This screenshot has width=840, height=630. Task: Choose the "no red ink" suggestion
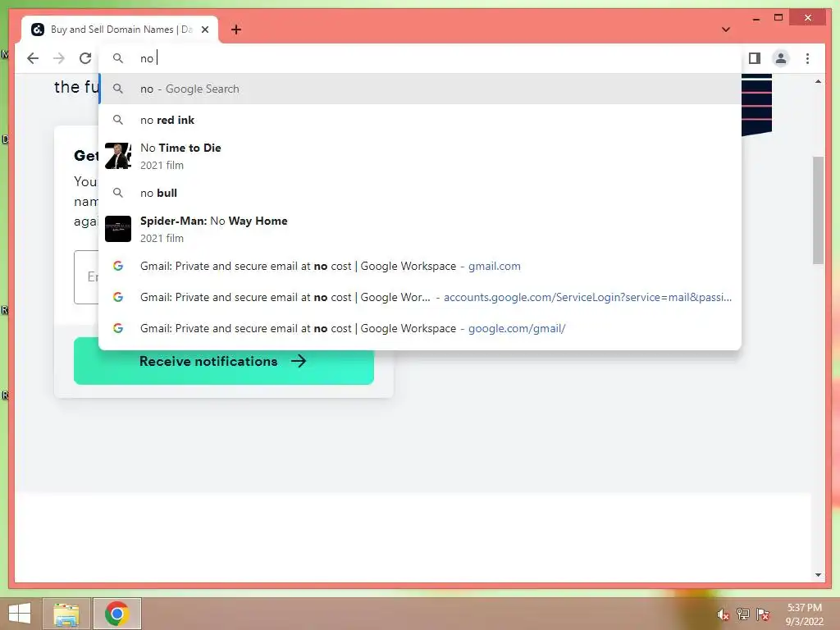coord(421,120)
